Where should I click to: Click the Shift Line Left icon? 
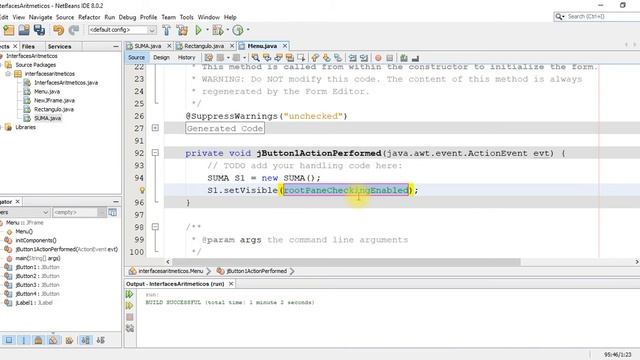click(x=353, y=58)
